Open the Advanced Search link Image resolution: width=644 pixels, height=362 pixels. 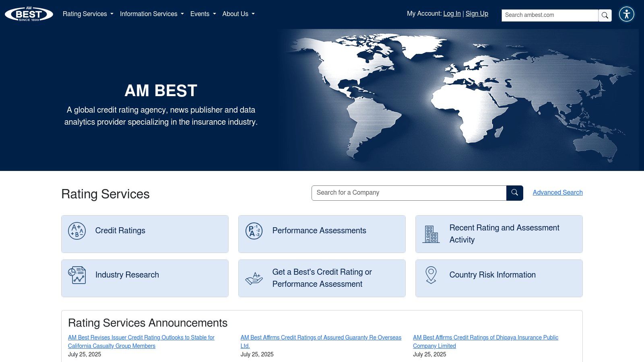(557, 193)
